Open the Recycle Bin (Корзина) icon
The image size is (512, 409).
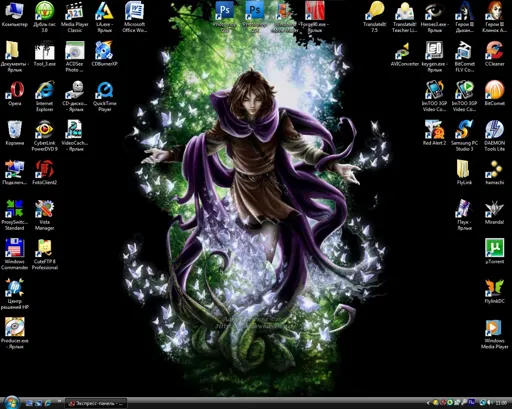(15, 133)
